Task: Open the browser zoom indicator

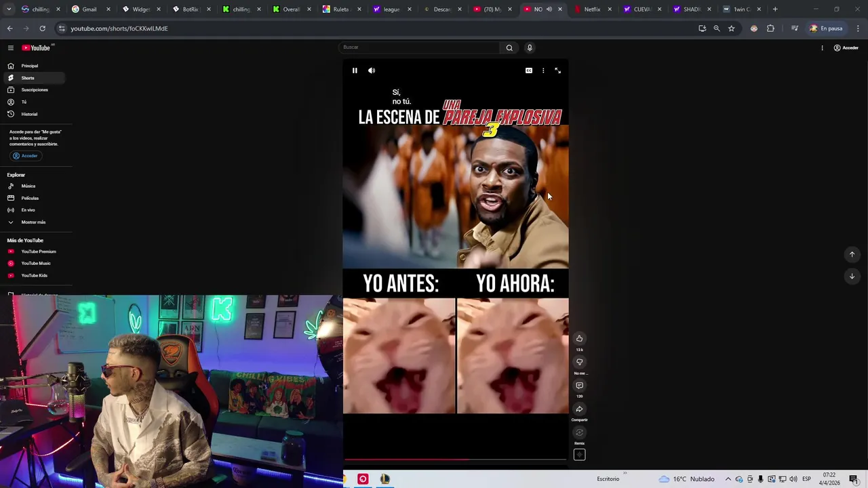Action: (717, 28)
